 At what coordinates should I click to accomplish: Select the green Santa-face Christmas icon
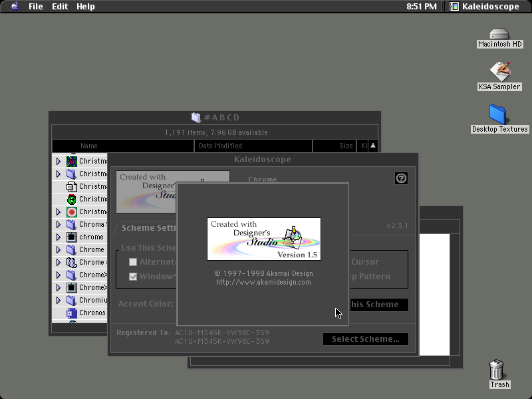pyautogui.click(x=72, y=199)
